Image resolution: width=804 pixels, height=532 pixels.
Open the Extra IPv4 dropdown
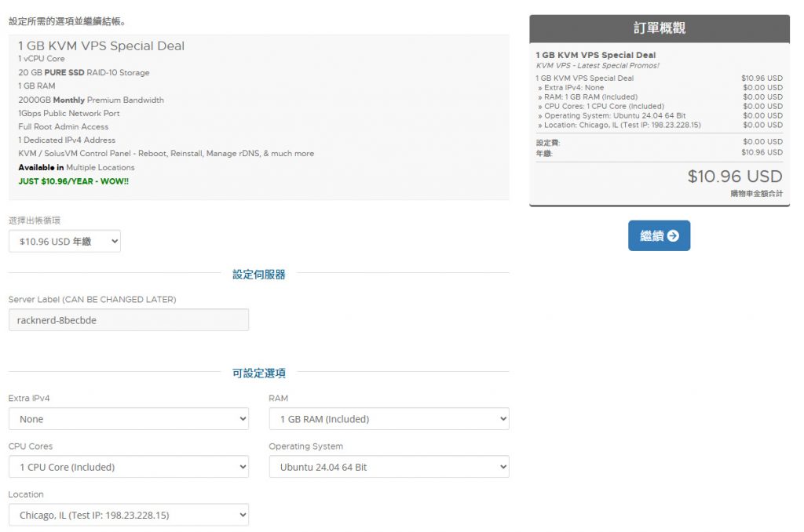tap(129, 418)
